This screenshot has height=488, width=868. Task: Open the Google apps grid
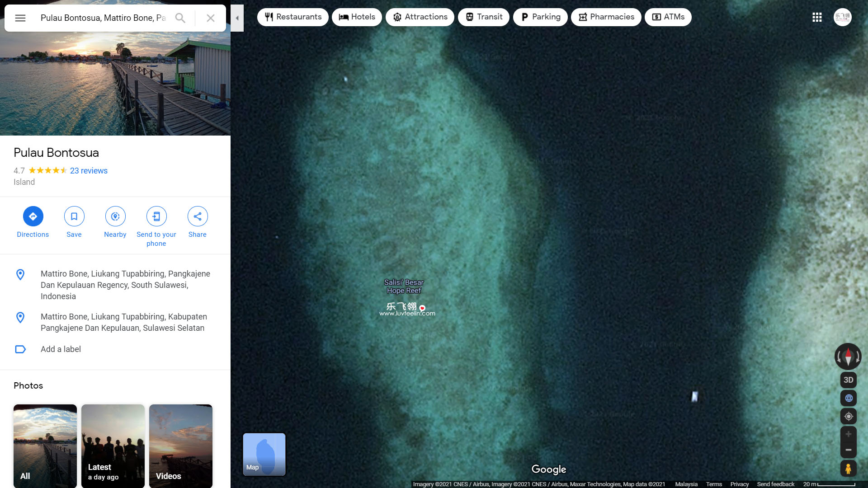817,17
